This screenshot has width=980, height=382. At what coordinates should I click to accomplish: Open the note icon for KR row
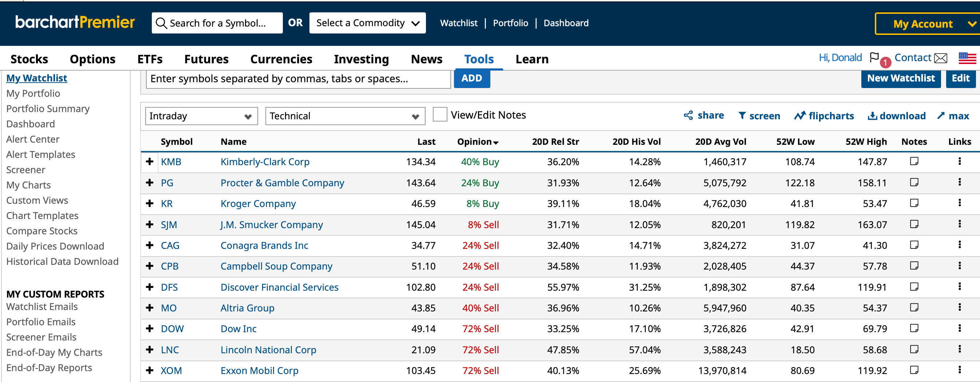914,203
